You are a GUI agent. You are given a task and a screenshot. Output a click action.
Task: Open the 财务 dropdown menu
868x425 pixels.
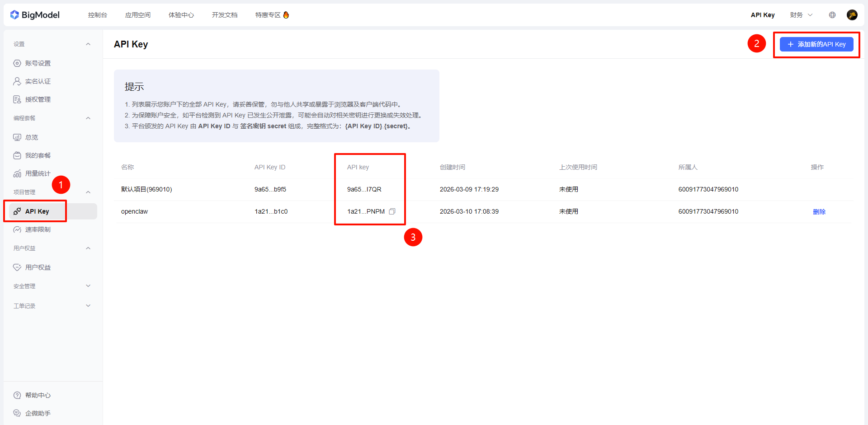[800, 14]
